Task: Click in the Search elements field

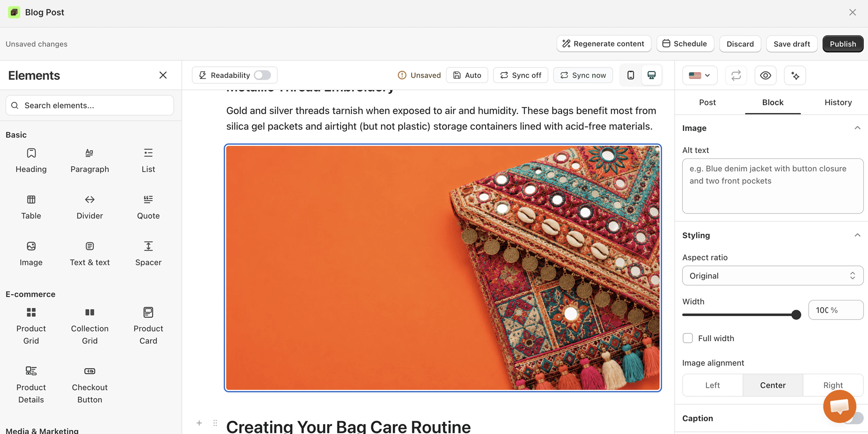Action: 90,106
